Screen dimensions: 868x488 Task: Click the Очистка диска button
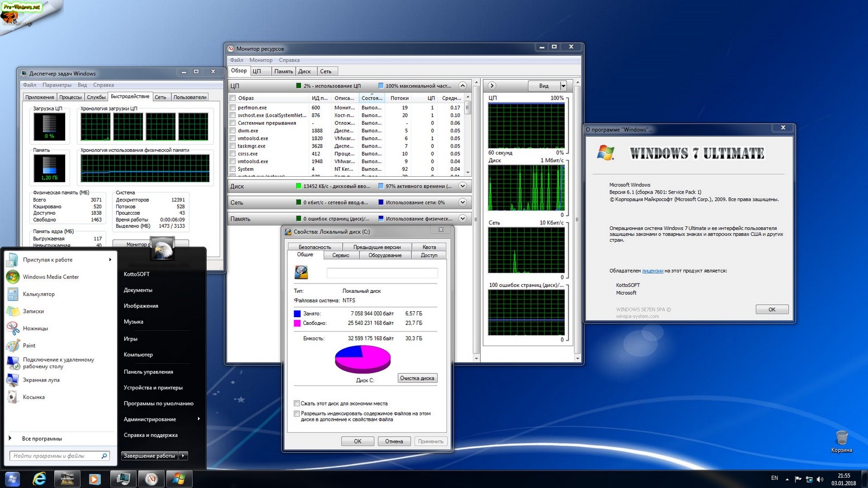pyautogui.click(x=417, y=378)
